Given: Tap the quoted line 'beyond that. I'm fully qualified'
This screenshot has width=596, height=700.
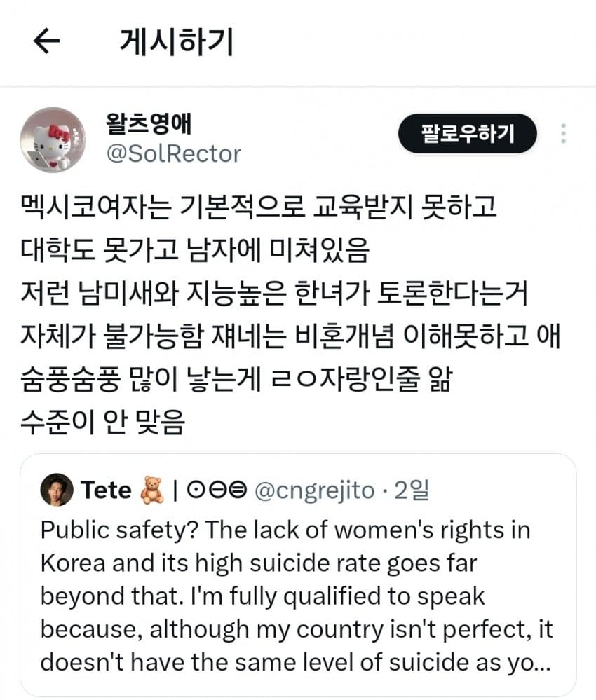Looking at the screenshot, I should click(262, 596).
